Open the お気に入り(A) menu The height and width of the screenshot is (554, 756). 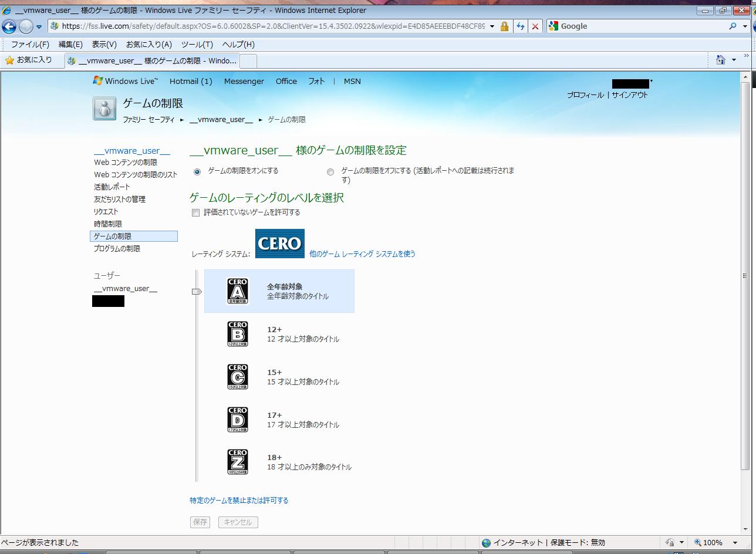click(148, 45)
